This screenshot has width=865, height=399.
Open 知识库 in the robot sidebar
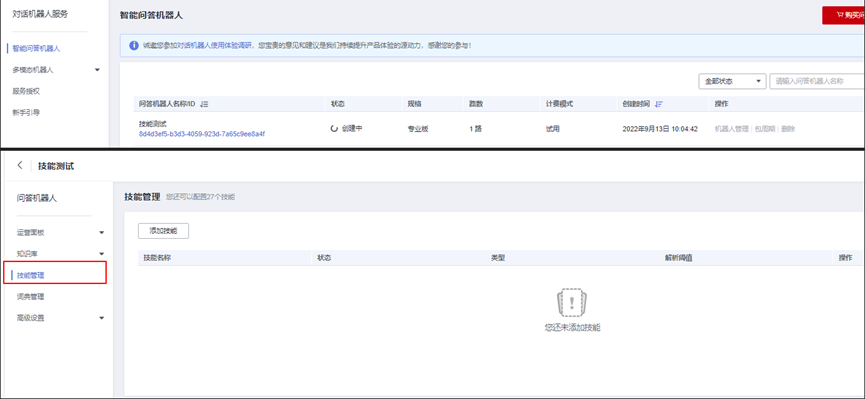pyautogui.click(x=27, y=254)
